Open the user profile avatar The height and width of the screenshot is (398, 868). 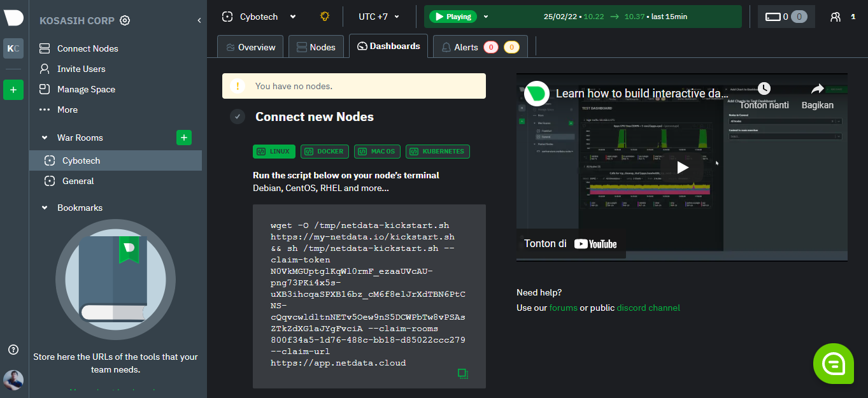[13, 380]
